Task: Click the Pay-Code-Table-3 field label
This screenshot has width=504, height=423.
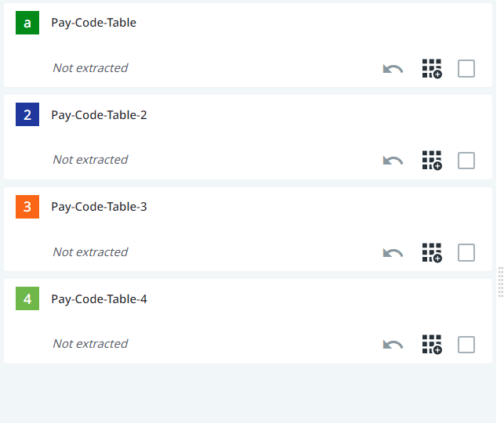Action: click(x=99, y=207)
